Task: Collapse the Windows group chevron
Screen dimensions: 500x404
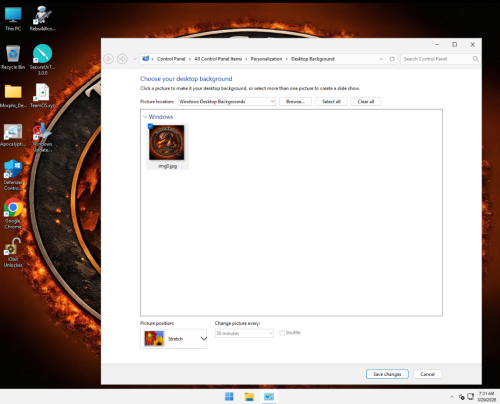Action: point(145,117)
